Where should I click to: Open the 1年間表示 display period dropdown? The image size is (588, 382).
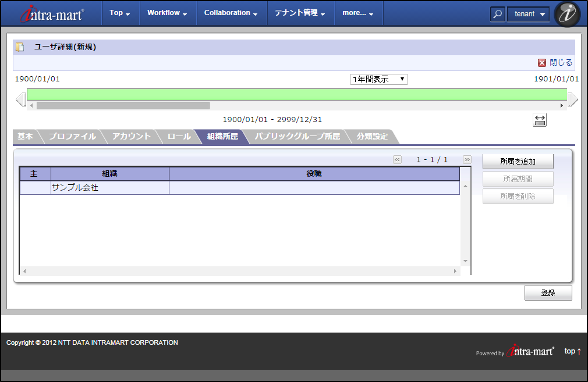[x=378, y=79]
